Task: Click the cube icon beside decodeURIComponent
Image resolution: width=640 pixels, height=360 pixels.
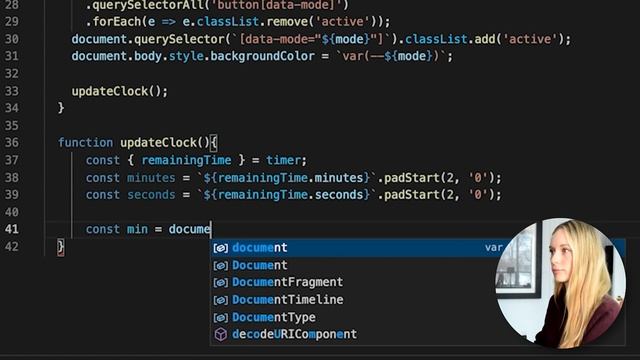Action: tap(221, 335)
